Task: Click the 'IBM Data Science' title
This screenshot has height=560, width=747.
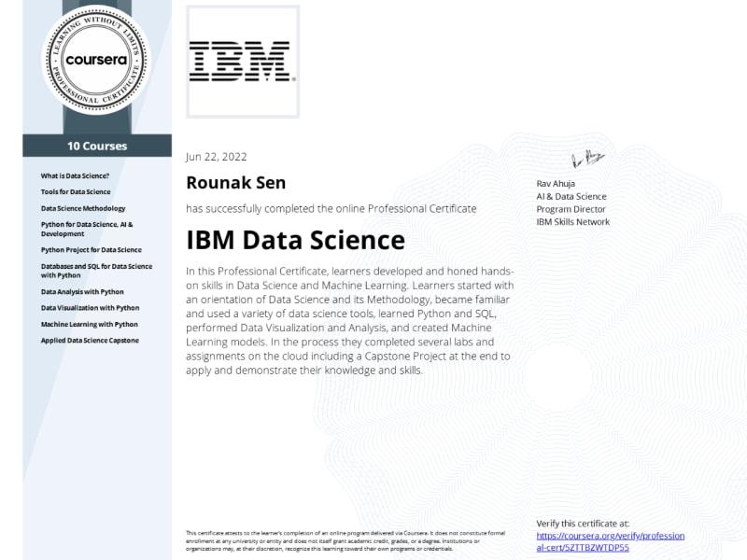Action: [295, 240]
